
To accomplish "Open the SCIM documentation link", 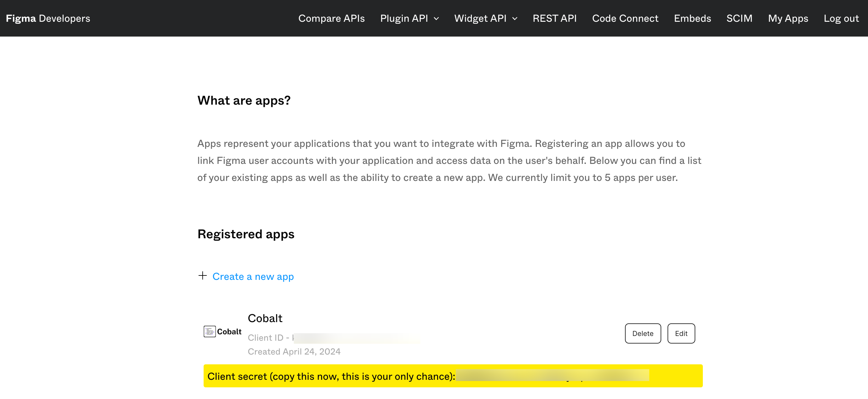I will 739,18.
